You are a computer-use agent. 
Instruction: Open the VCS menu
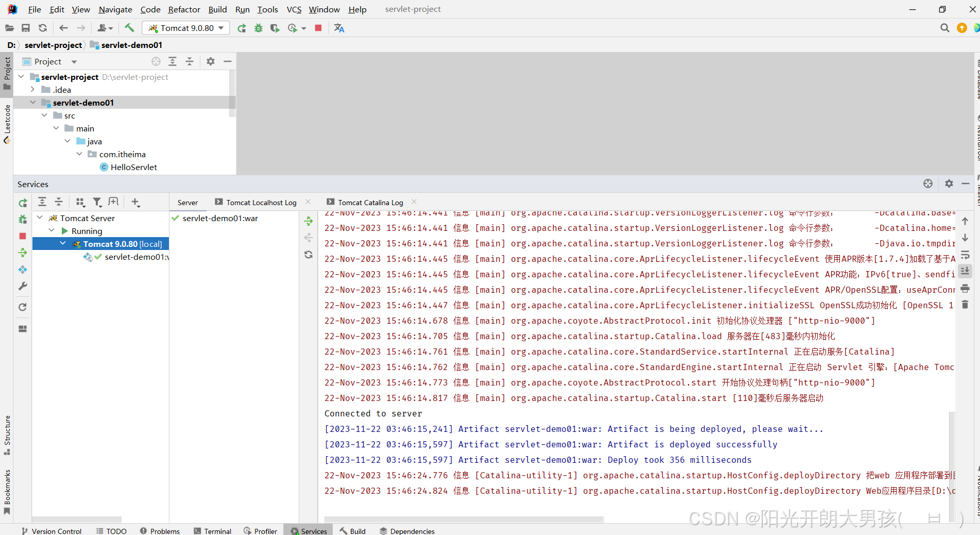(x=294, y=9)
